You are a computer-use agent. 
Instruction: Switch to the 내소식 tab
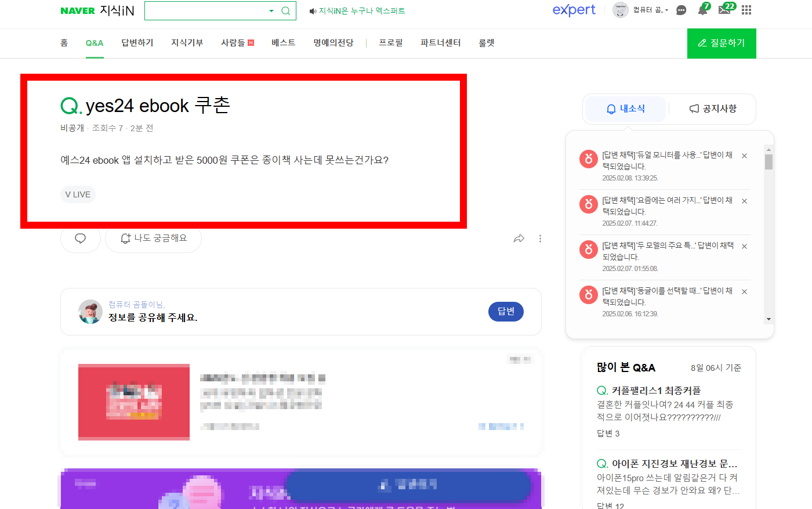[625, 109]
